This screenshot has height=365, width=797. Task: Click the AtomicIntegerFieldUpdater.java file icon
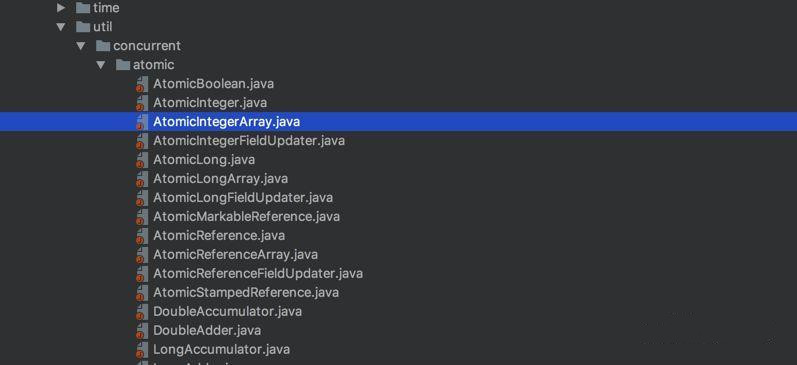point(141,141)
